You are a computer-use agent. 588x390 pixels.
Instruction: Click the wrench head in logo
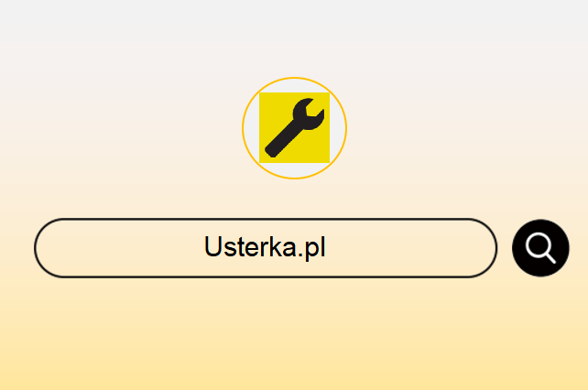point(309,114)
